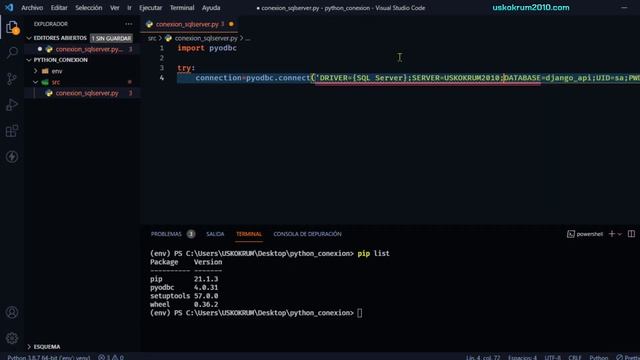Minimize the VS Code window
The height and width of the screenshot is (360, 640).
click(x=624, y=8)
